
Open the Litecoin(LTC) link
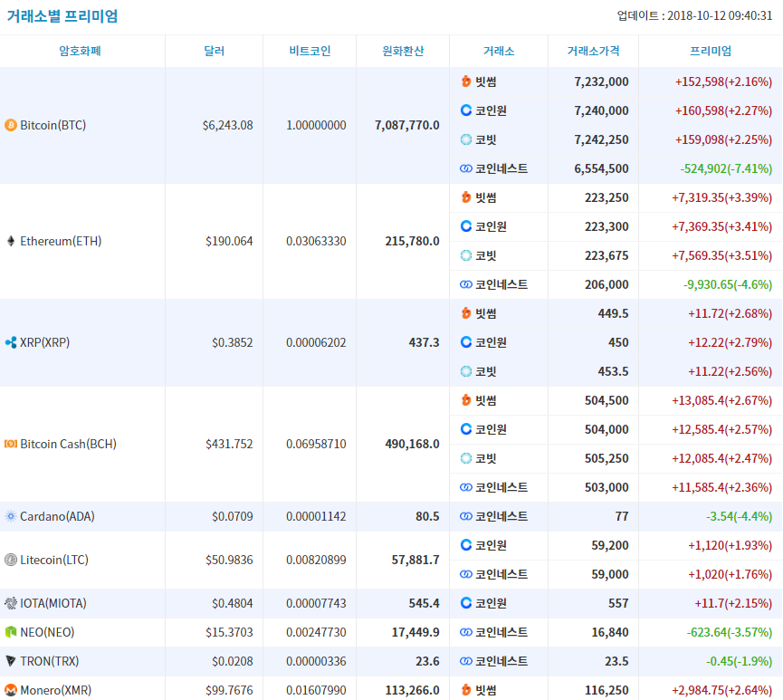tap(54, 560)
